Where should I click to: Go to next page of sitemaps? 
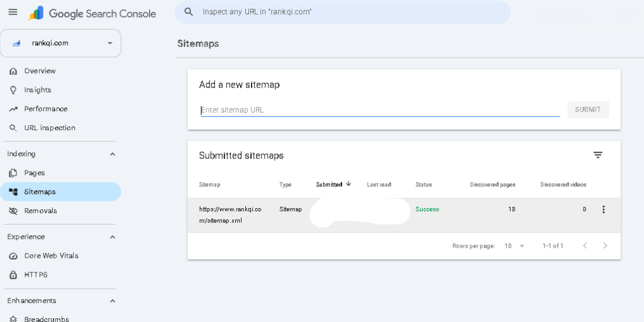[x=605, y=246]
